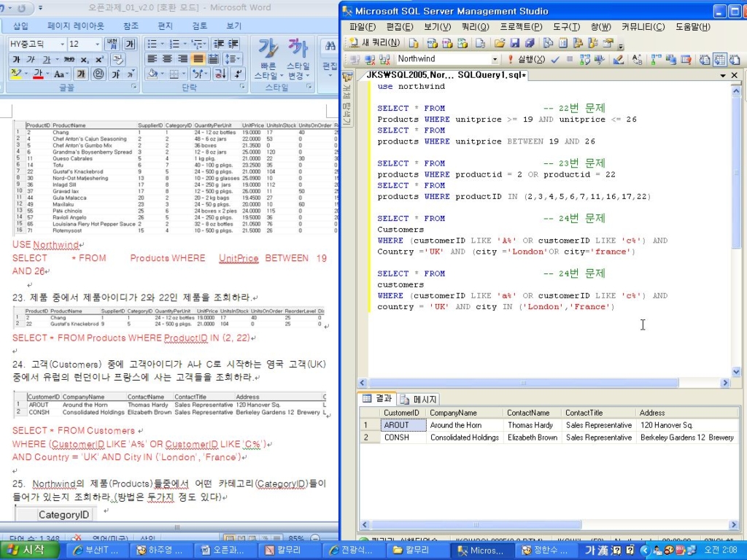Open the Word font size dropdown

[x=97, y=44]
